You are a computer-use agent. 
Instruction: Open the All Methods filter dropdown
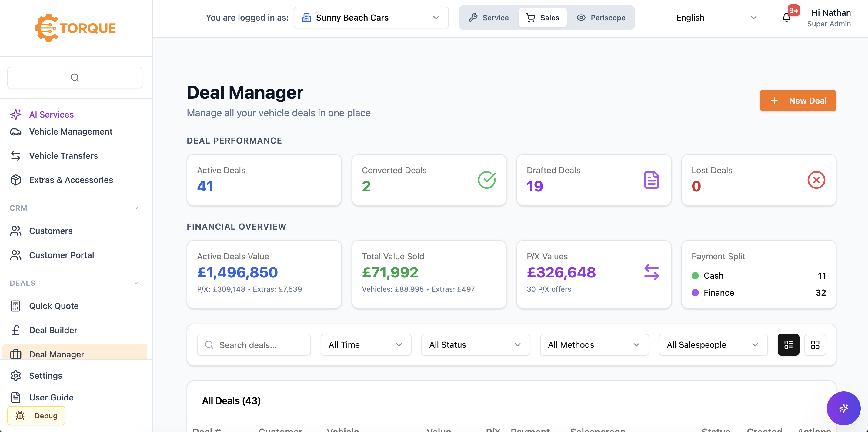coord(594,345)
